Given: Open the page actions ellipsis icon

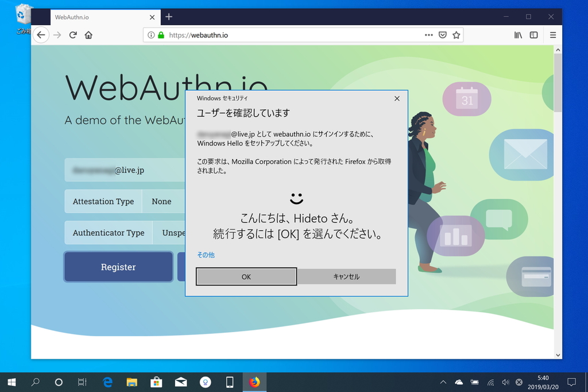Looking at the screenshot, I should click(x=428, y=35).
